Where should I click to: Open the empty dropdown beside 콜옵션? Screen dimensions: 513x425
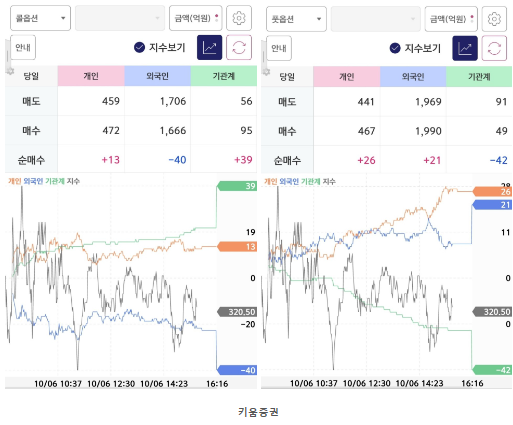tap(120, 18)
